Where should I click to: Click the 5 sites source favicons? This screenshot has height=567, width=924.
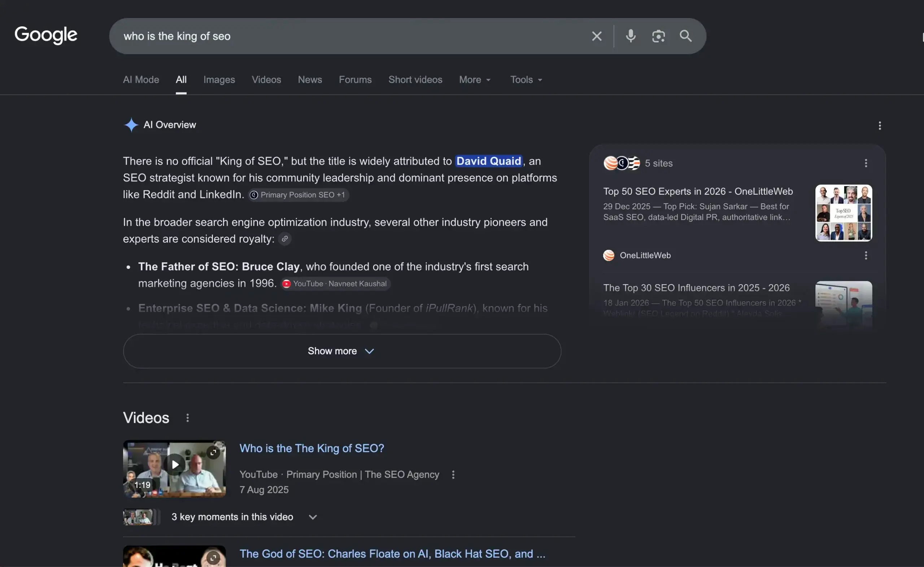pyautogui.click(x=622, y=163)
